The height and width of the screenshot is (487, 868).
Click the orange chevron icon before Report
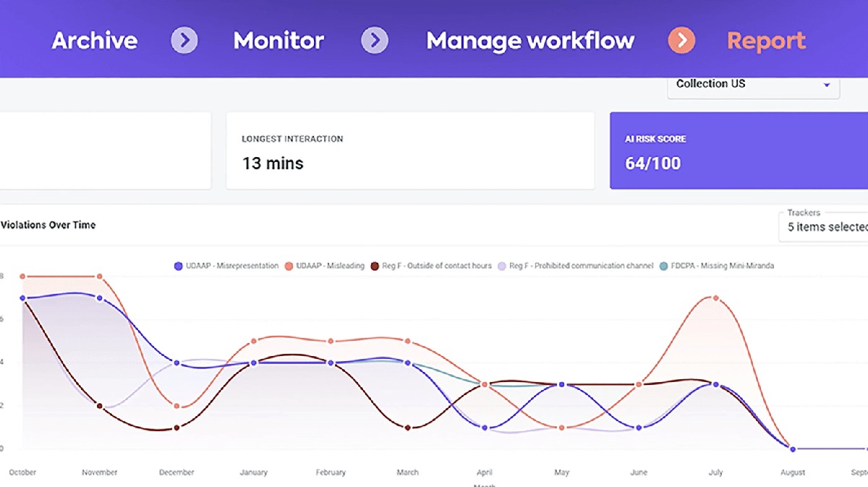coord(681,41)
